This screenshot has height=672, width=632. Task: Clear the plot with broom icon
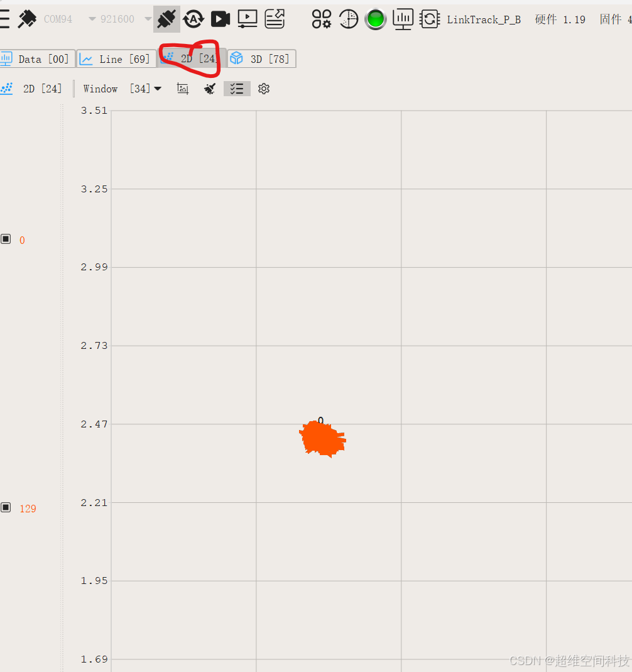210,89
